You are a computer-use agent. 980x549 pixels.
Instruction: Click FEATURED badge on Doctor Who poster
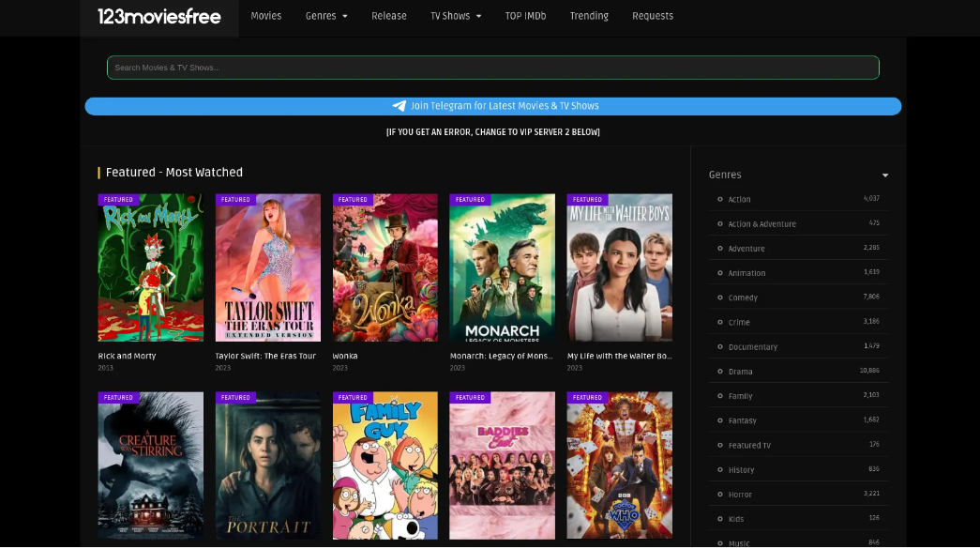click(587, 398)
